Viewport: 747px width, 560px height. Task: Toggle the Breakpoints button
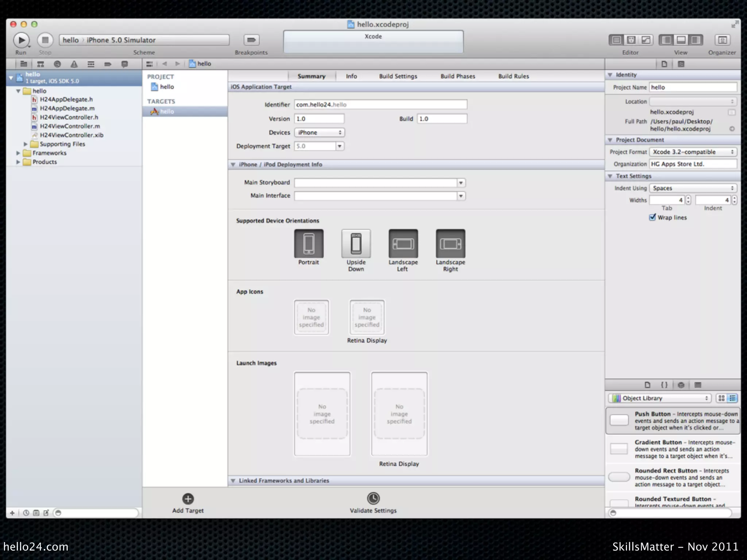[x=251, y=40]
